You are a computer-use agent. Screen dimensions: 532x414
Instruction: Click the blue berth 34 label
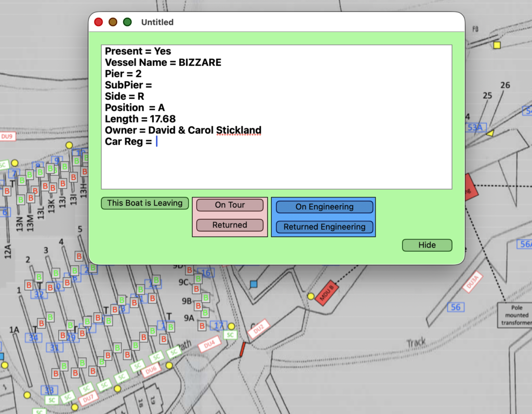point(34,338)
